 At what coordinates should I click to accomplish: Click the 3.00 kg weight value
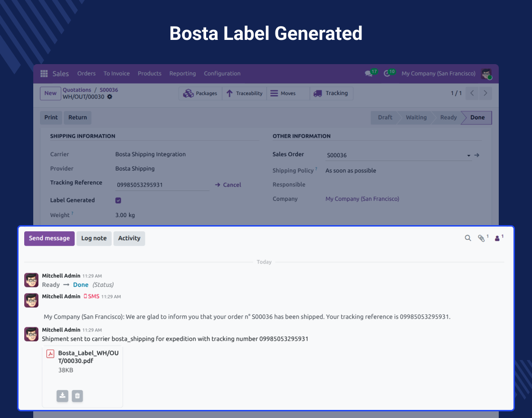click(x=125, y=215)
